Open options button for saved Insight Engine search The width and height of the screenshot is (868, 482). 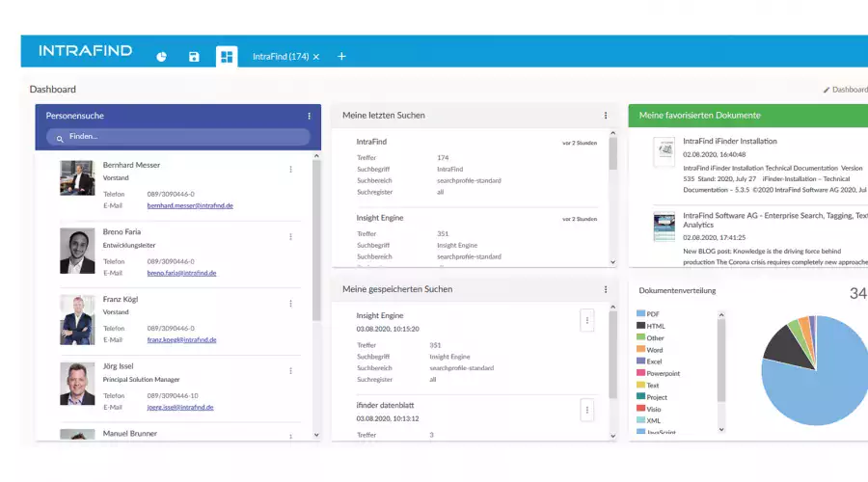(587, 320)
